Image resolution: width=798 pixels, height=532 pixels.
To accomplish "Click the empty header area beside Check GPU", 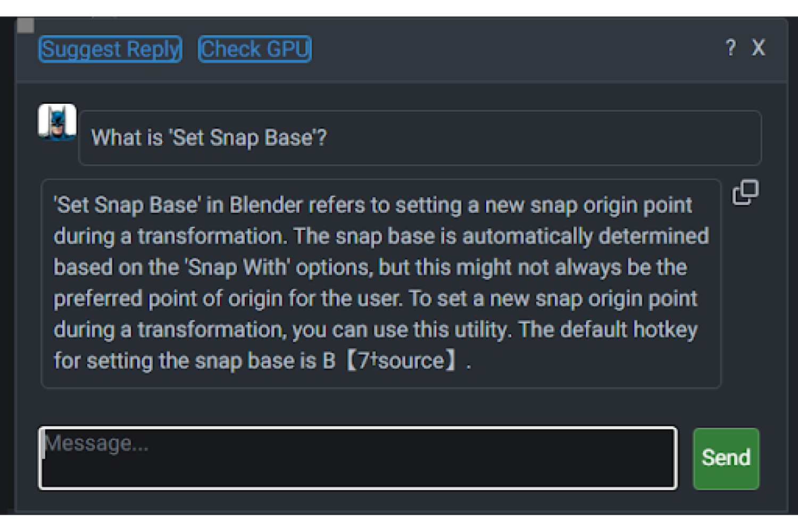I will (516, 49).
